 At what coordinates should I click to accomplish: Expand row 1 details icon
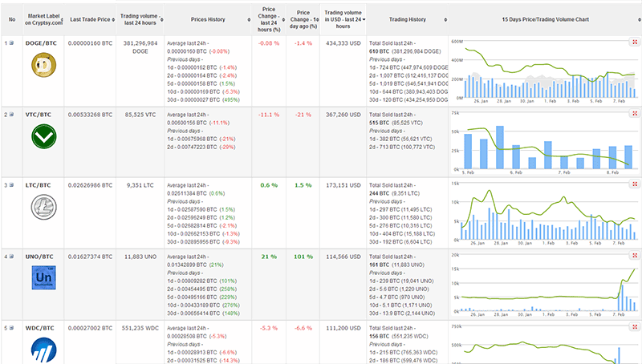11,43
